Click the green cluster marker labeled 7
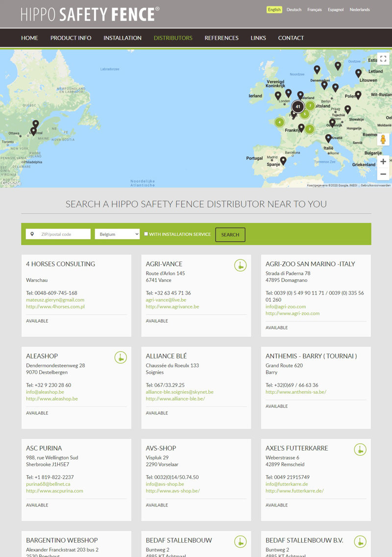This screenshot has width=392, height=557. (x=310, y=105)
